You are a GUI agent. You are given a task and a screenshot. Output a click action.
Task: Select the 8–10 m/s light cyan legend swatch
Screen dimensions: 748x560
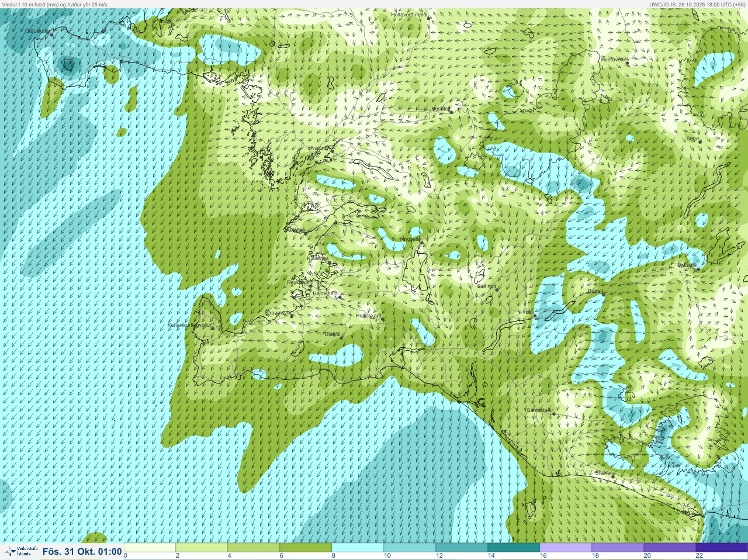[358, 548]
